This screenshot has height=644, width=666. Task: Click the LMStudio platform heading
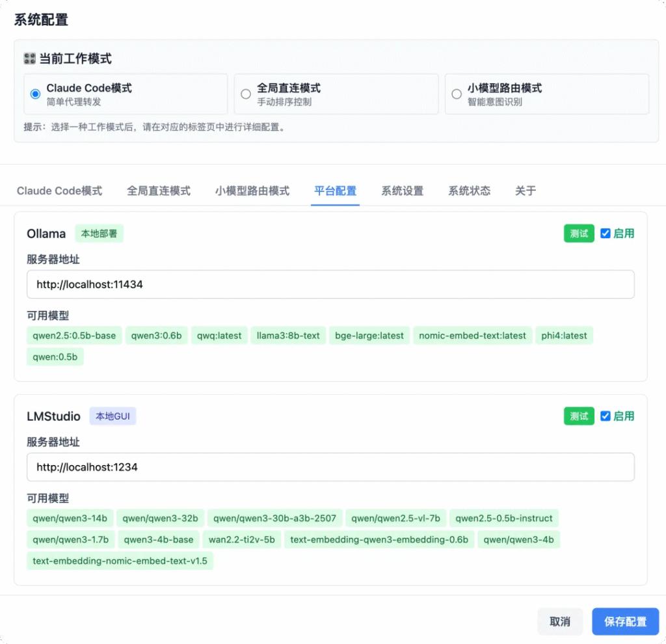[x=53, y=416]
